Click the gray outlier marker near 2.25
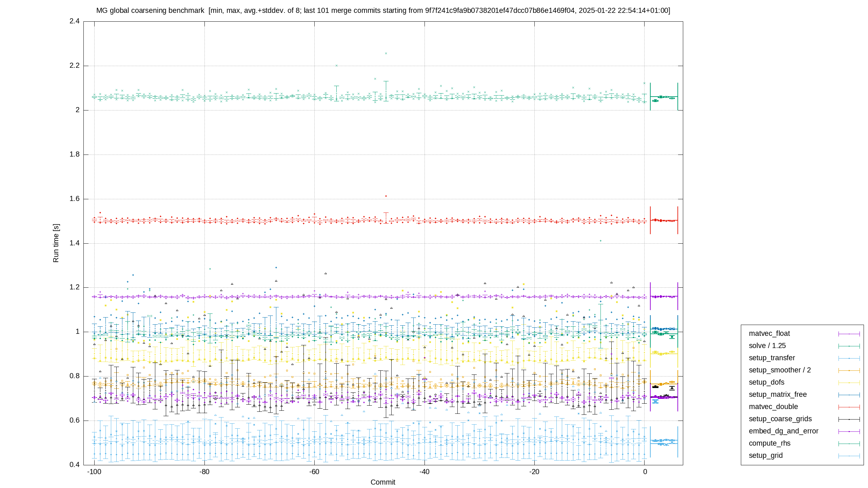This screenshot has height=488, width=868. 386,54
